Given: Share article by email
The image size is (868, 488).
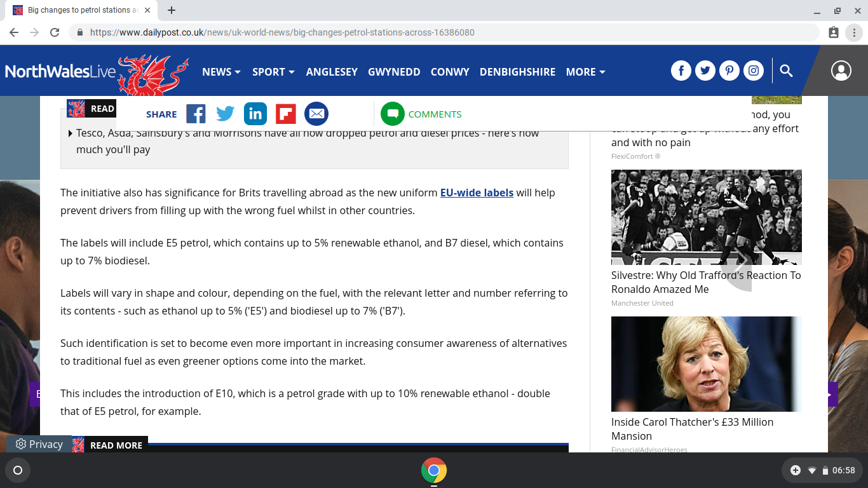Looking at the screenshot, I should pos(316,114).
